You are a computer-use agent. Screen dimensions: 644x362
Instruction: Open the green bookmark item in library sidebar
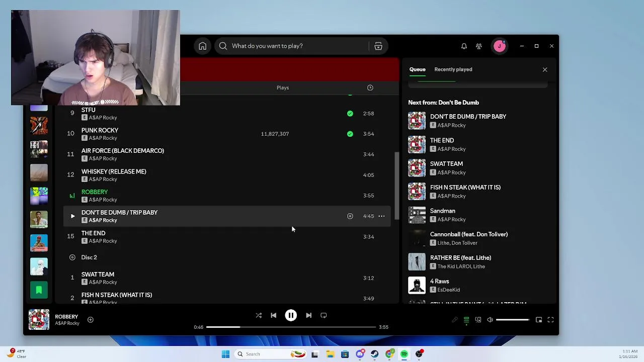click(x=39, y=290)
